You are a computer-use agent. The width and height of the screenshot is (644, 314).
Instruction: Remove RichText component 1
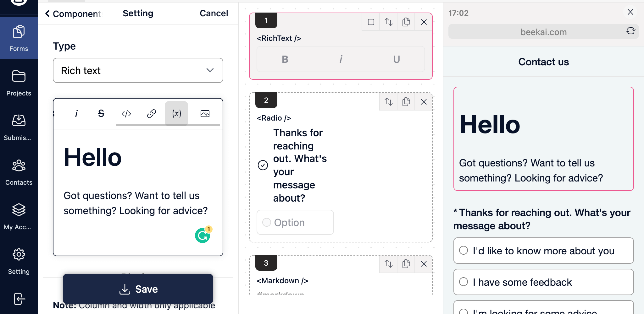click(424, 22)
